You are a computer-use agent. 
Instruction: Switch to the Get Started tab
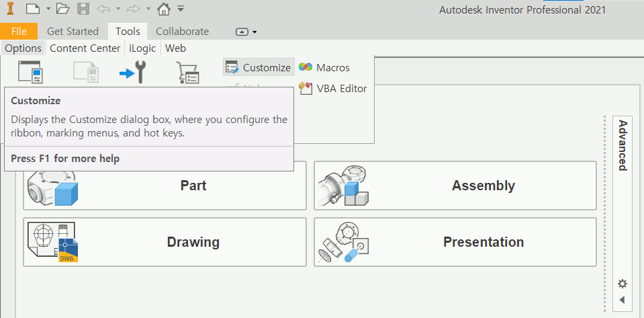point(73,31)
